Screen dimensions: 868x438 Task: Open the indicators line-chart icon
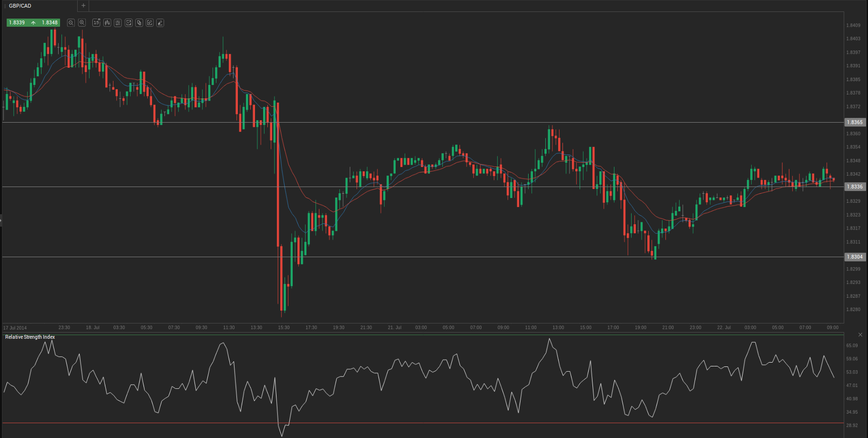pyautogui.click(x=129, y=23)
